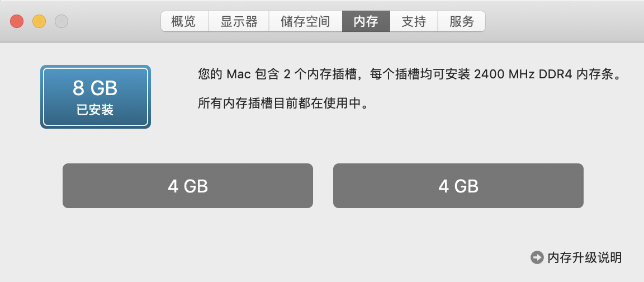Click the blue 8 GB installed memory badge
Image resolution: width=644 pixels, height=282 pixels.
(95, 97)
